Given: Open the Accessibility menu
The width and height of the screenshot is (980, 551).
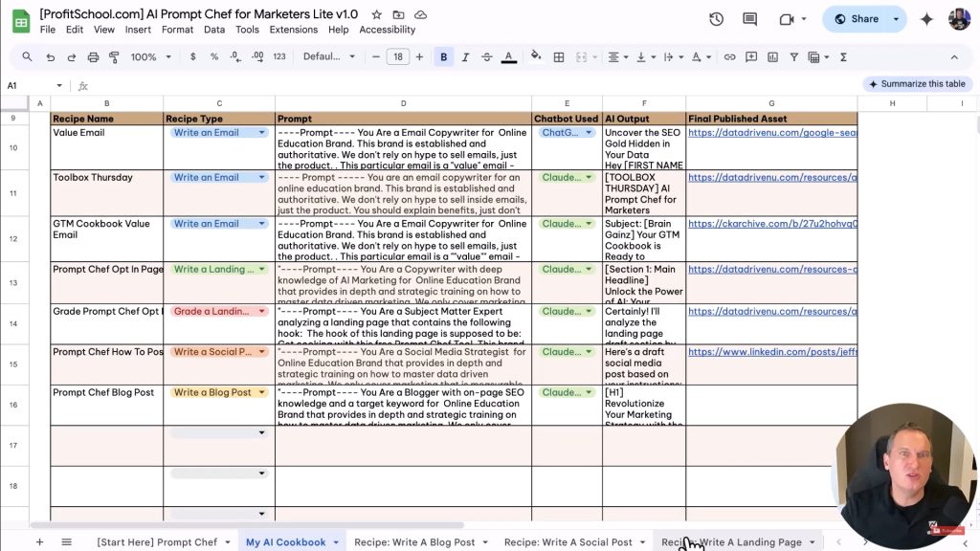Looking at the screenshot, I should 387,30.
